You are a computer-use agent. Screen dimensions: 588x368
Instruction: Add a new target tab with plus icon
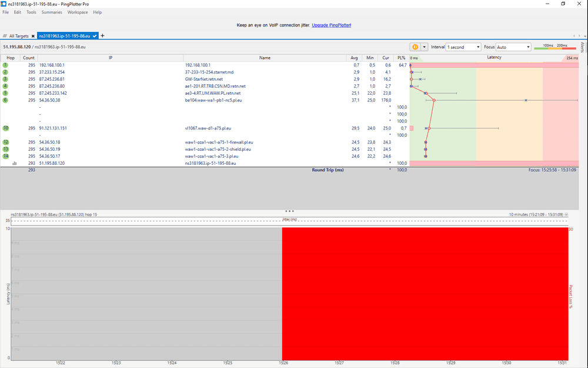[x=103, y=36]
